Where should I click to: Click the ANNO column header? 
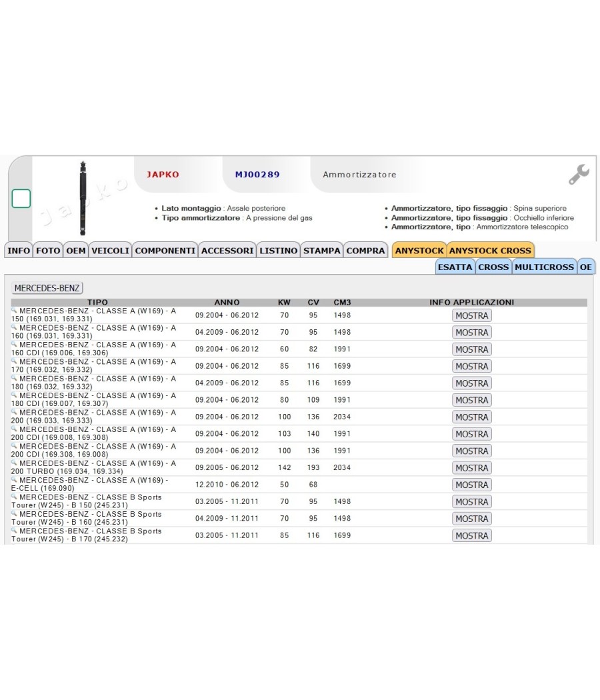(x=227, y=302)
